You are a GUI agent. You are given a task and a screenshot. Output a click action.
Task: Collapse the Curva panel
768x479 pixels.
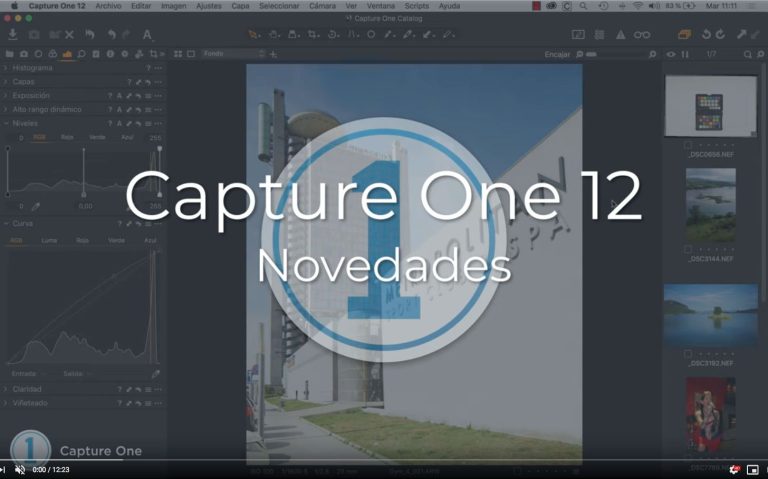click(6, 223)
